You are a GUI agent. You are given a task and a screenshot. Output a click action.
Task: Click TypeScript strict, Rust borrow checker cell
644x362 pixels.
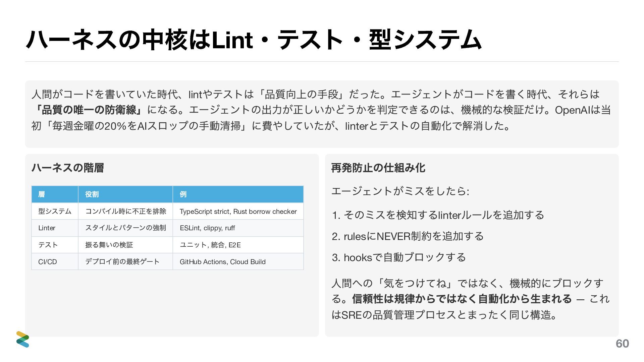pos(238,212)
